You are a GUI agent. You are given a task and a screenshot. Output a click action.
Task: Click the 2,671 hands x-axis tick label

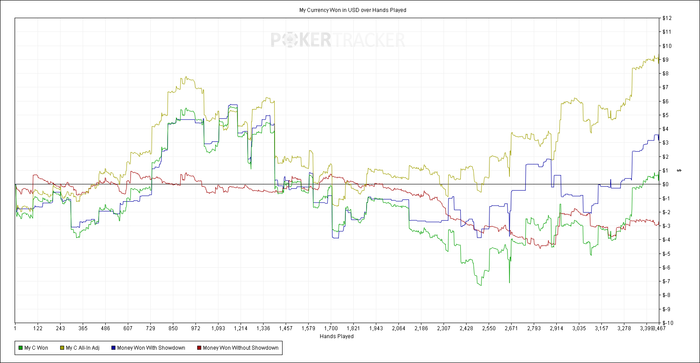click(x=511, y=329)
